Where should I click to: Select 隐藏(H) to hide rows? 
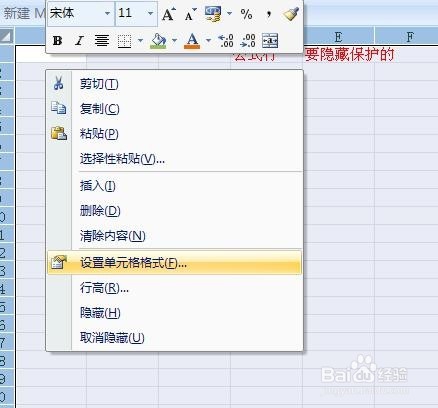(174, 313)
